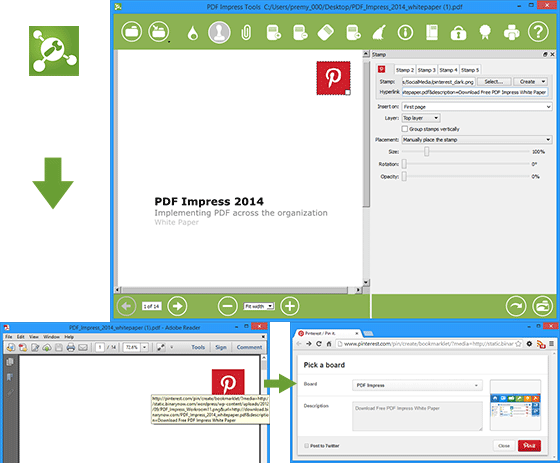560x463 pixels.
Task: Open the Tools pane in Adobe Reader
Action: pyautogui.click(x=198, y=347)
